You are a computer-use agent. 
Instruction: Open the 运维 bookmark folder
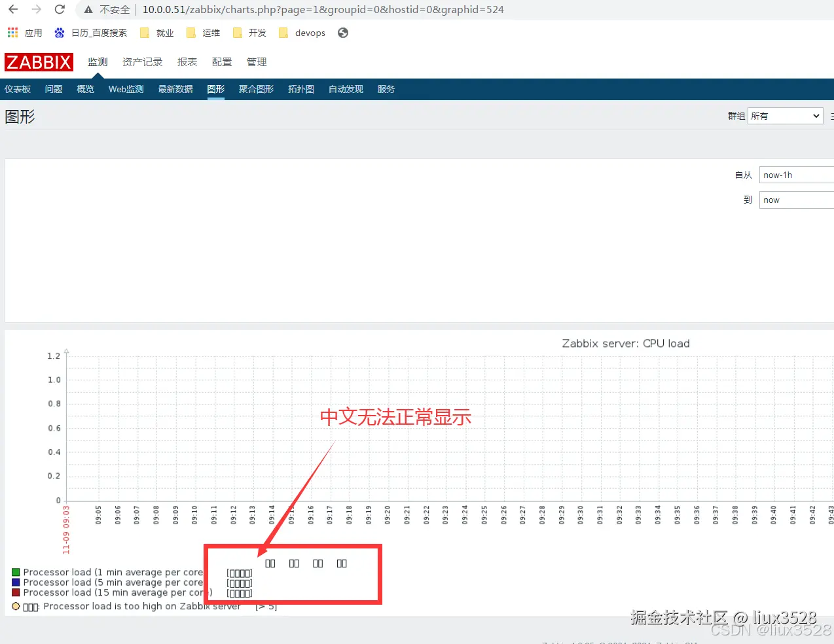(203, 33)
